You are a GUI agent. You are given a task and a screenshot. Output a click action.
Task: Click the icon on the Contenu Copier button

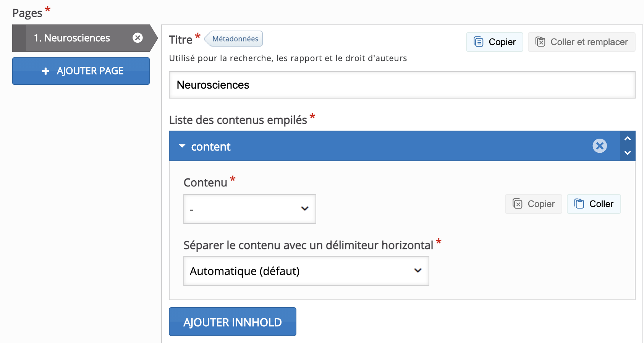coord(517,204)
